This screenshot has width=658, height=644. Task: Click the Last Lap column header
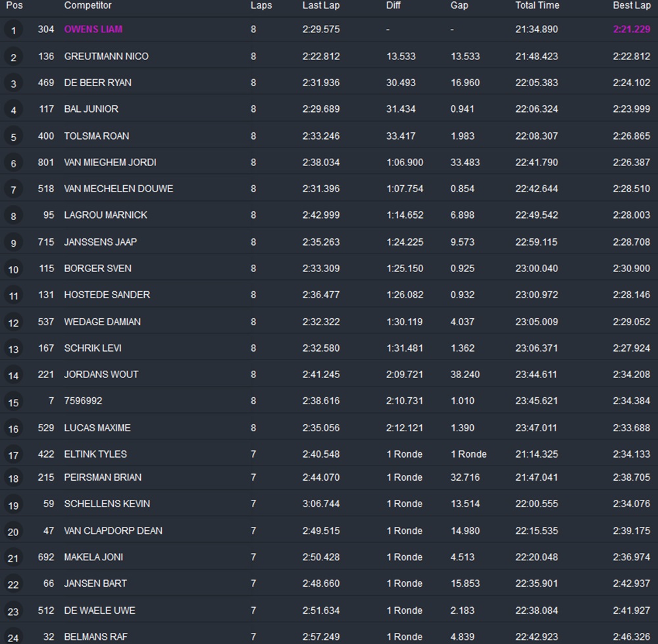pos(321,5)
